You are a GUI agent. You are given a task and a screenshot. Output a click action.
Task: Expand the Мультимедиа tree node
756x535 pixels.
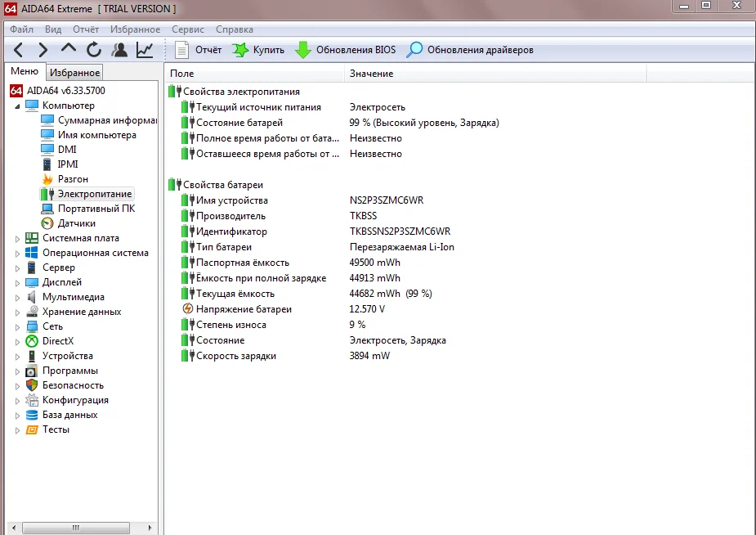click(17, 298)
